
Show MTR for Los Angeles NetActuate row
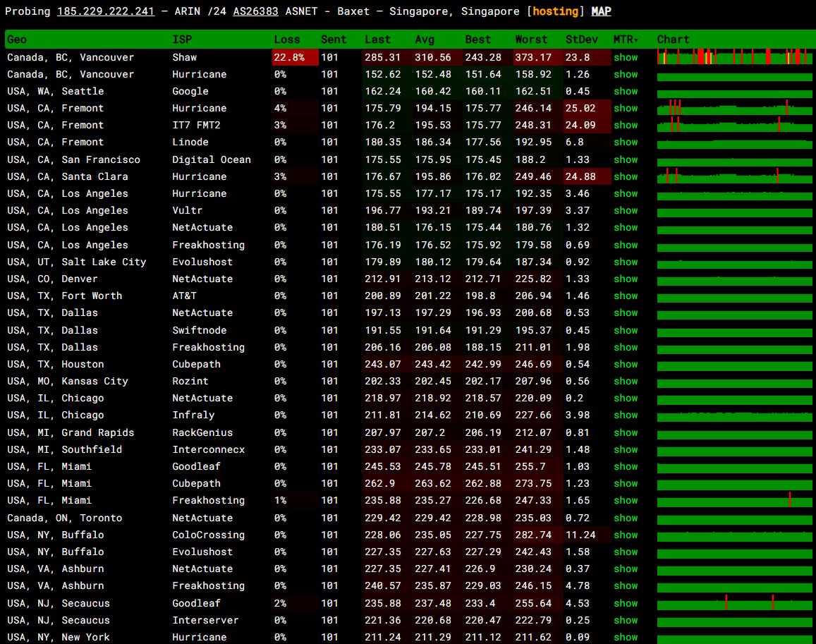pos(626,228)
